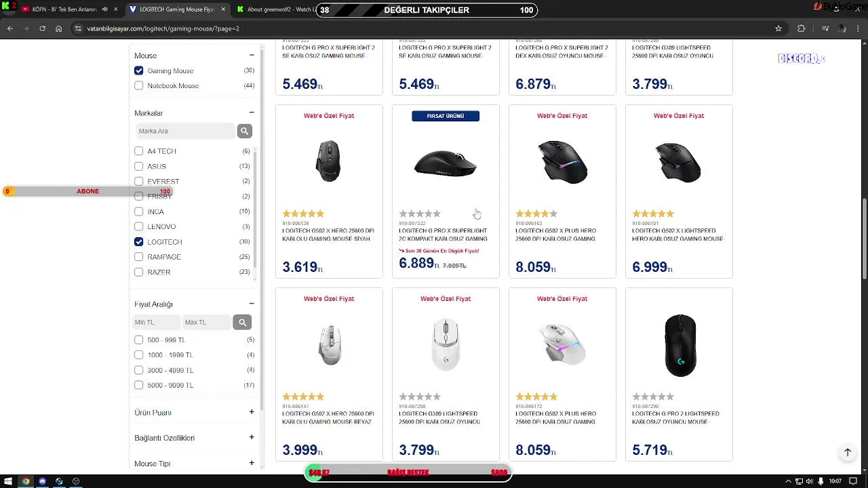This screenshot has height=488, width=868.
Task: Uncheck the Gaming Mouse category filter
Action: click(139, 70)
